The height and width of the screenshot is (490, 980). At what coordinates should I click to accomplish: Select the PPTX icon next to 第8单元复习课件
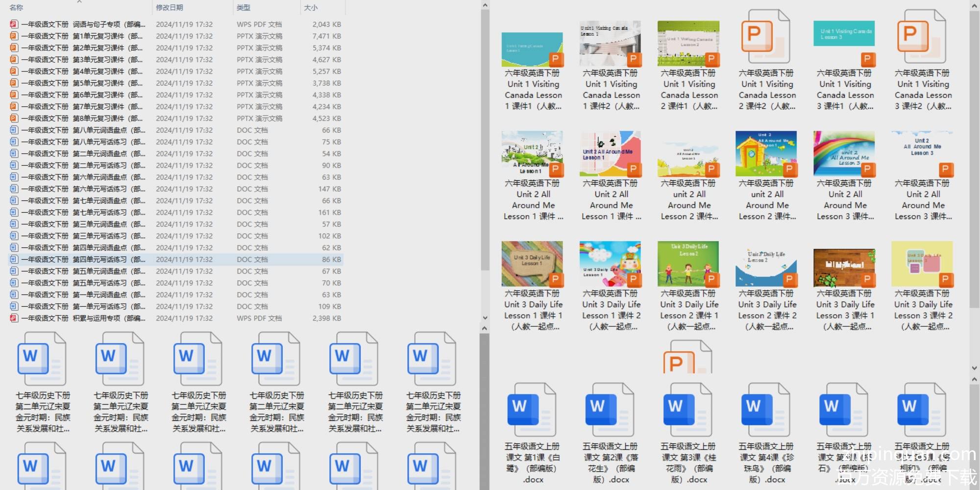14,118
